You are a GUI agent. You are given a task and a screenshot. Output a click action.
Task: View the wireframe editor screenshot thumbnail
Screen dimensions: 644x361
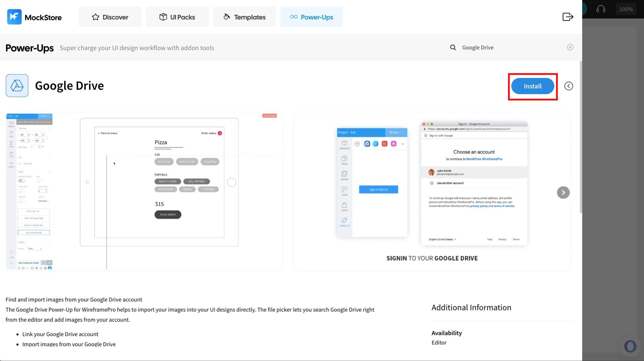[145, 191]
